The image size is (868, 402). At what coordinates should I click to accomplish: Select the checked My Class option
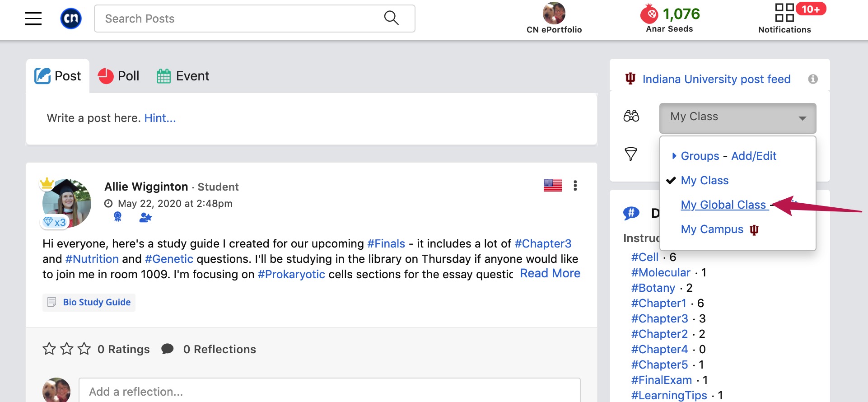705,180
